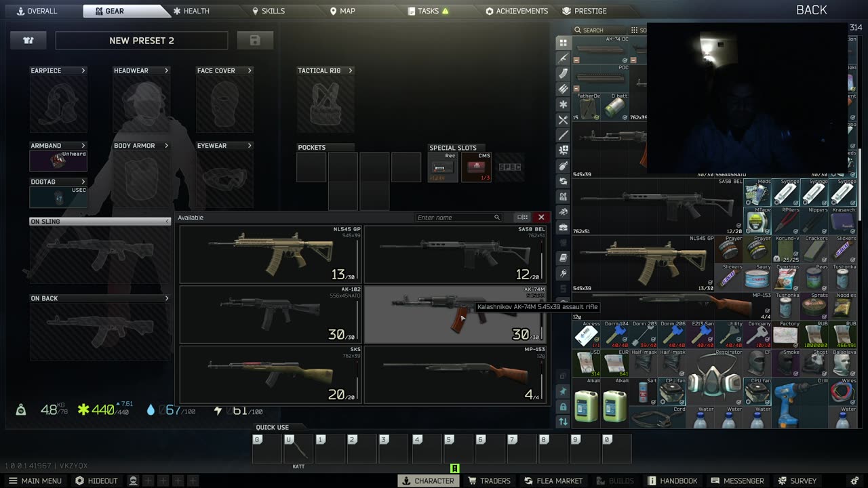Click the player group icon beside Hideout
Viewport: 868px width, 488px height.
click(x=134, y=481)
